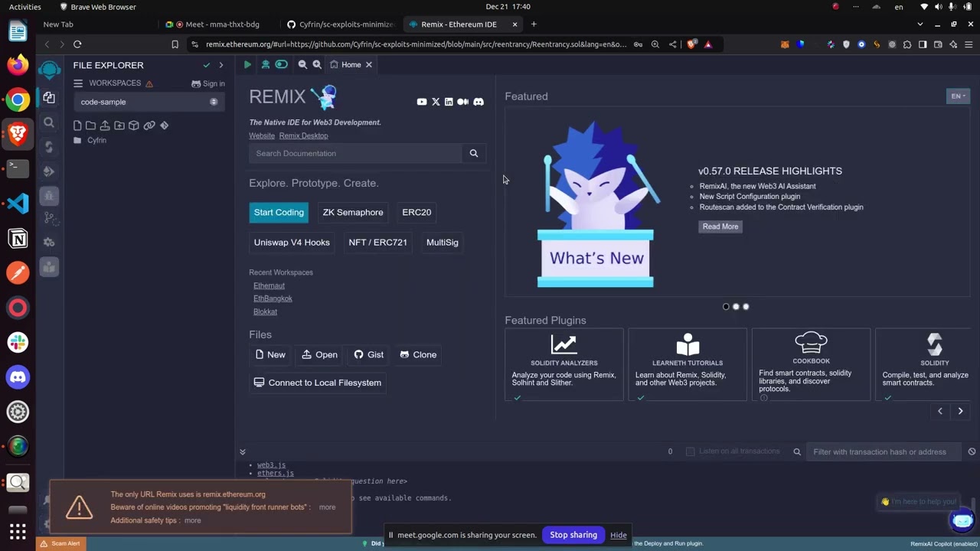Screen dimensions: 980x551
Task: Open a new browser tab with plus
Action: pos(534,24)
